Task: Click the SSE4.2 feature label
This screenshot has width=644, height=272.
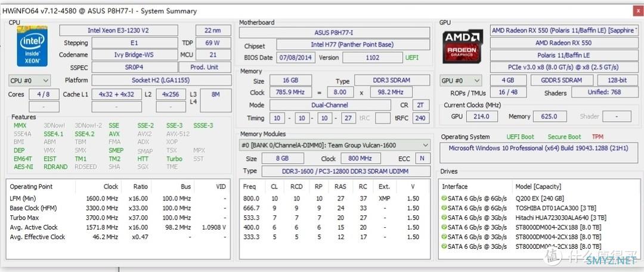Action: tap(85, 134)
